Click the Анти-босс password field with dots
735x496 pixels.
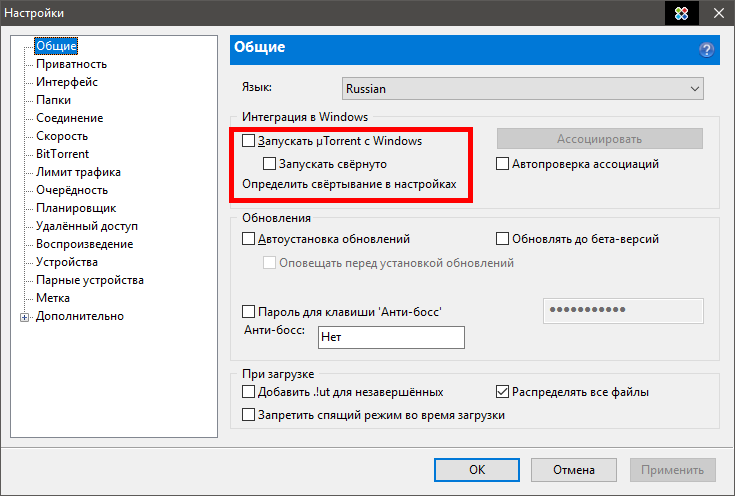[x=623, y=310]
